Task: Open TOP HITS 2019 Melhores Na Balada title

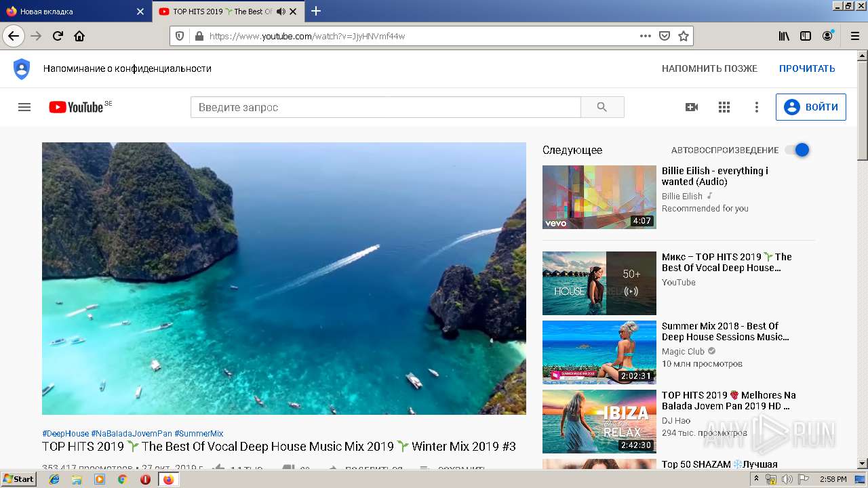Action: click(729, 401)
